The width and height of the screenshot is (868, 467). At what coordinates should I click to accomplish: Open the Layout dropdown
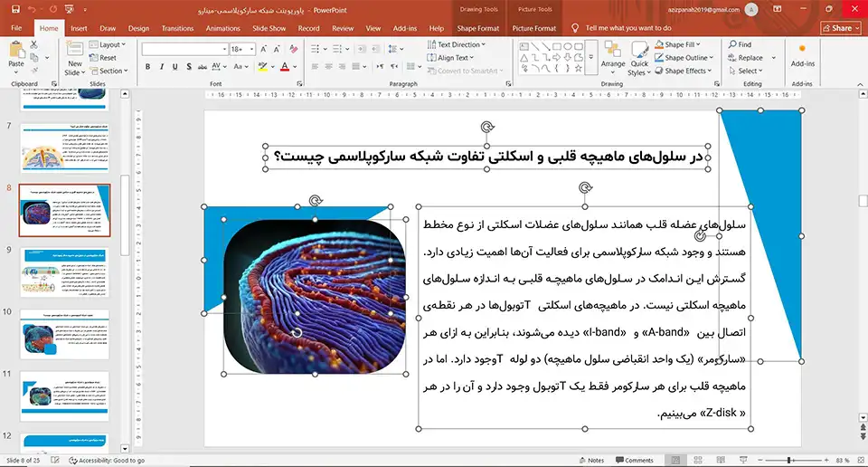pyautogui.click(x=108, y=44)
